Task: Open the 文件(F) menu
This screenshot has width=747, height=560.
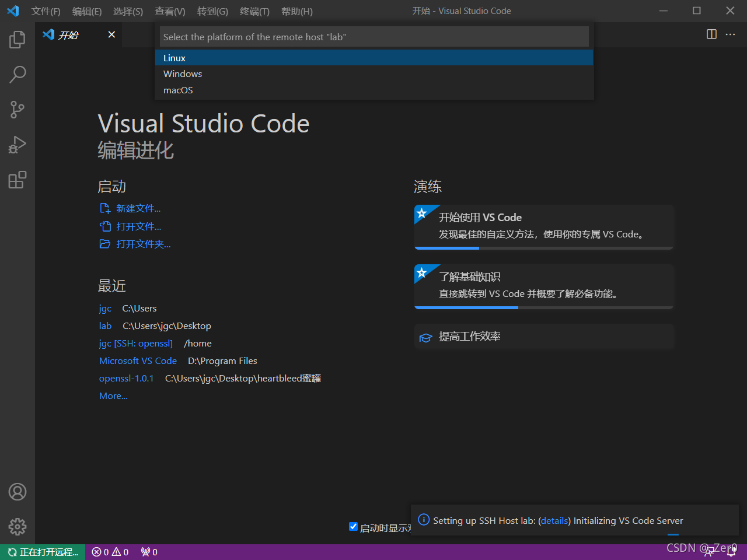Action: pos(46,11)
